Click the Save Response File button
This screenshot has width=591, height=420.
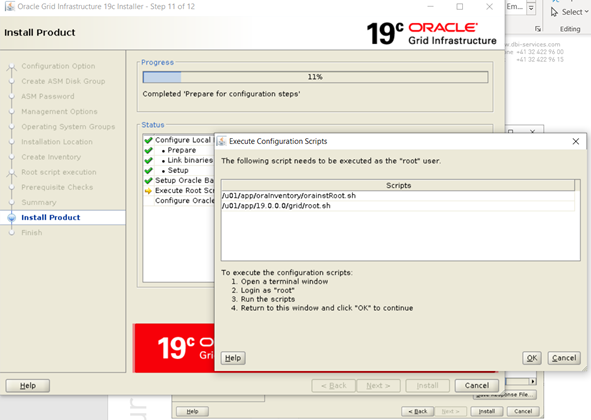pos(505,395)
